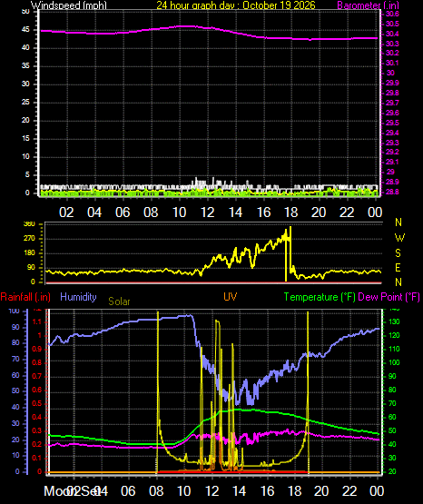Click the 120 tick on temperature axis

coord(394,336)
